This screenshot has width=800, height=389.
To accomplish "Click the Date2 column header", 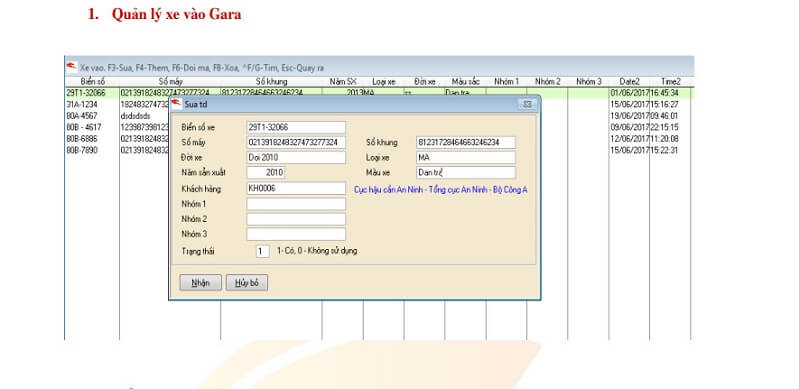I will coord(629,82).
